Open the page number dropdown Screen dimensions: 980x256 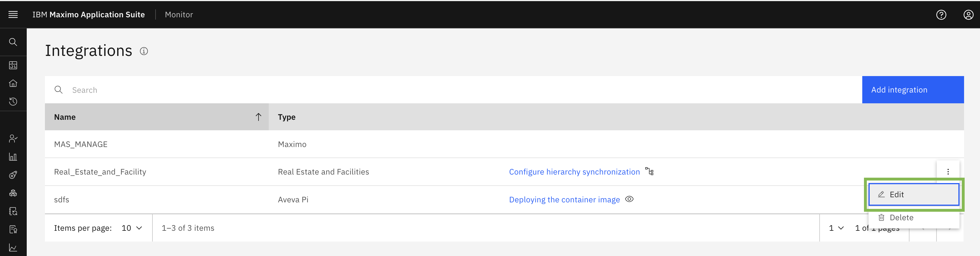(836, 228)
